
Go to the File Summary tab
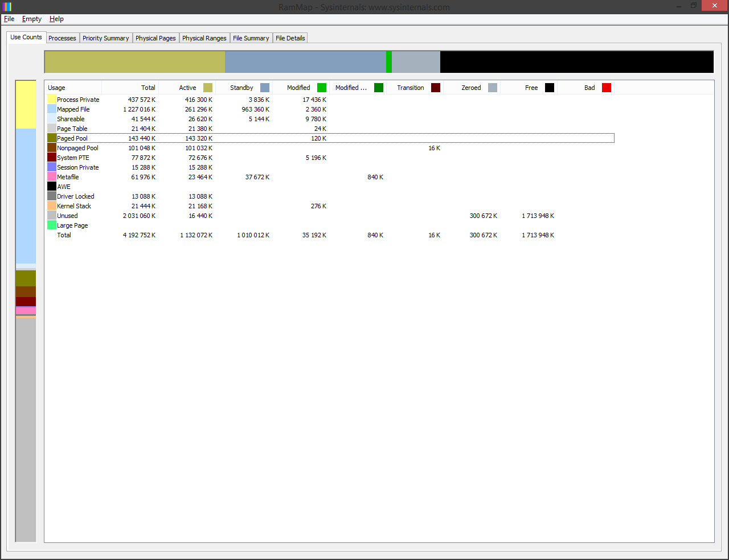tap(251, 38)
